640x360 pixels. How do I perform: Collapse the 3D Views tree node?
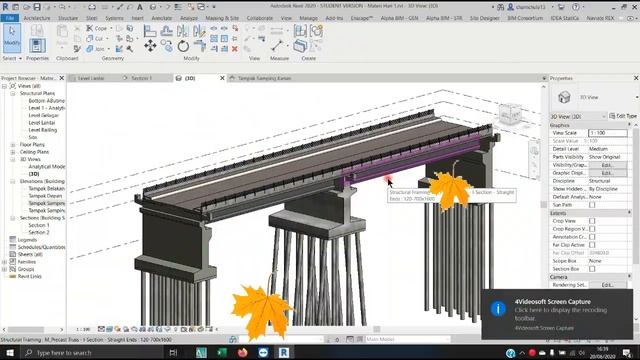click(12, 160)
